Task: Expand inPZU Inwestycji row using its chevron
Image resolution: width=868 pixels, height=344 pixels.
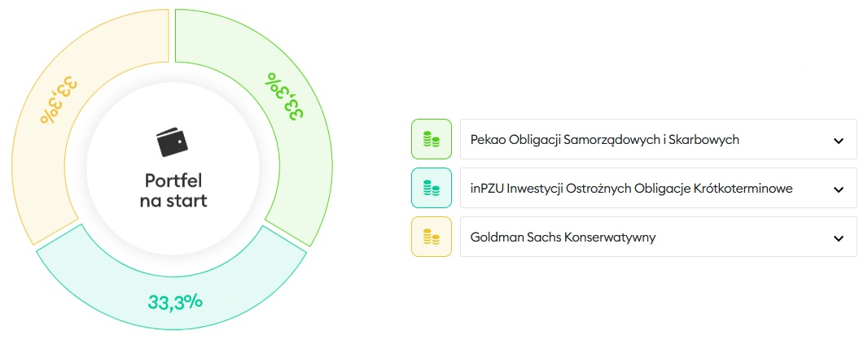Action: pyautogui.click(x=838, y=189)
